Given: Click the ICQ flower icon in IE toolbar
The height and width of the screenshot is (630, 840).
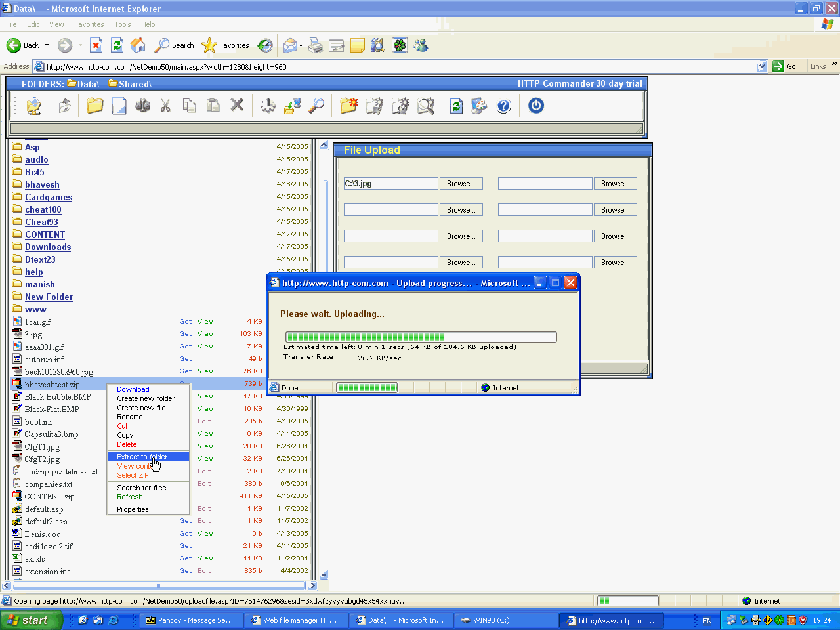Looking at the screenshot, I should [x=400, y=45].
